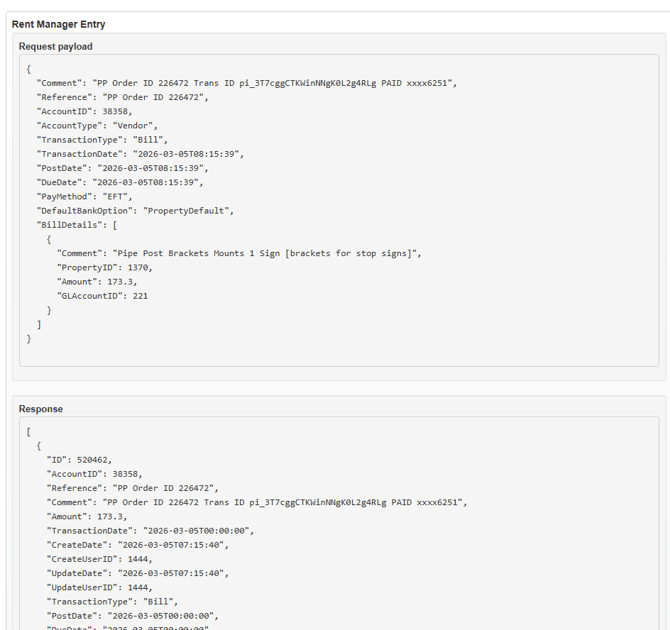The image size is (670, 630).
Task: Select the UpdateDate line in the response
Action: [137, 573]
